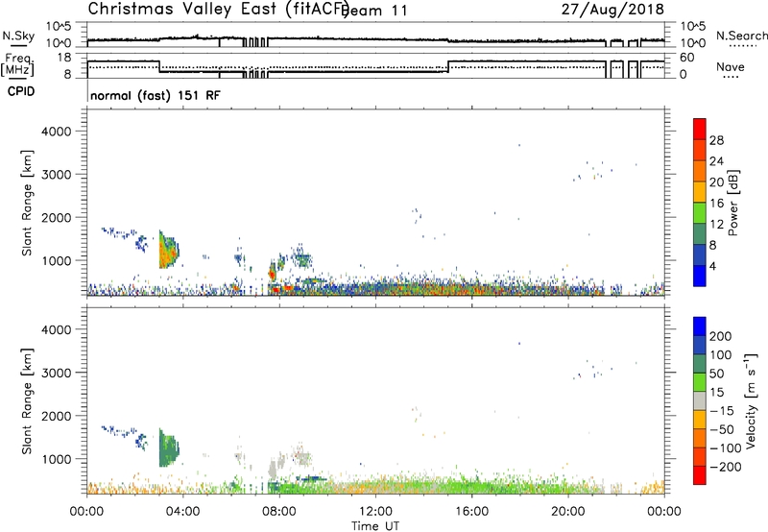The height and width of the screenshot is (532, 768).
Task: Click the '200' value on Velocity colorbar
Action: point(721,336)
